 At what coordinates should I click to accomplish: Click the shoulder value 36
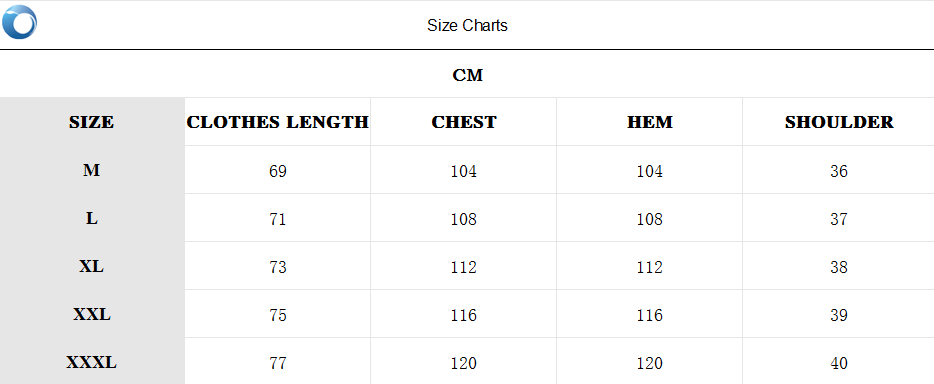click(x=839, y=171)
